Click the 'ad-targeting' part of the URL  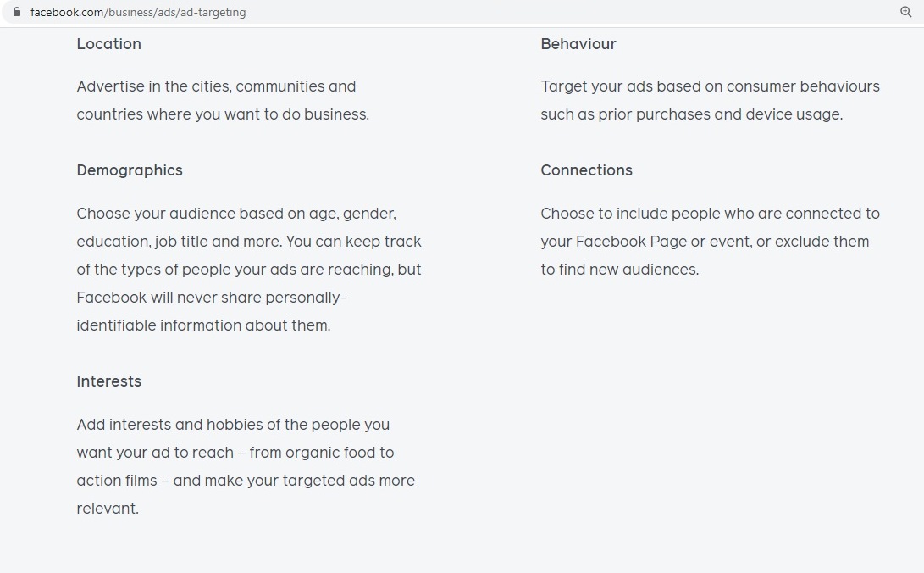coord(213,13)
